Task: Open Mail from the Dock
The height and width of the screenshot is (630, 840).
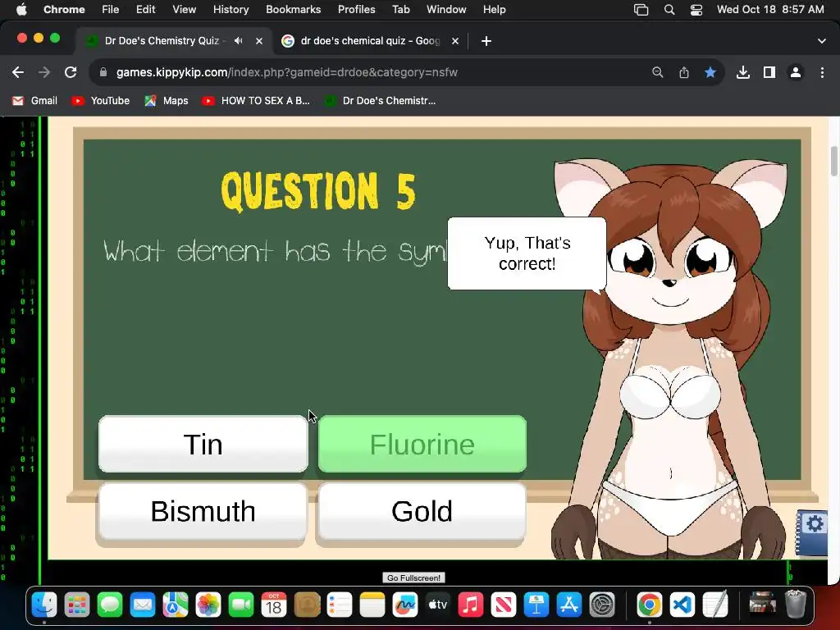Action: point(143,605)
